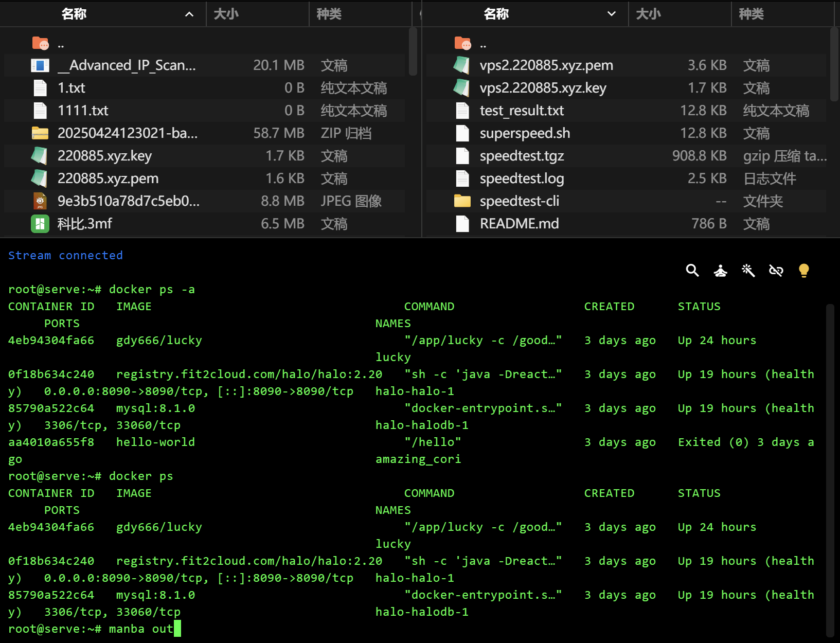
Task: Sort right pane by 名称 column header
Action: (x=496, y=14)
